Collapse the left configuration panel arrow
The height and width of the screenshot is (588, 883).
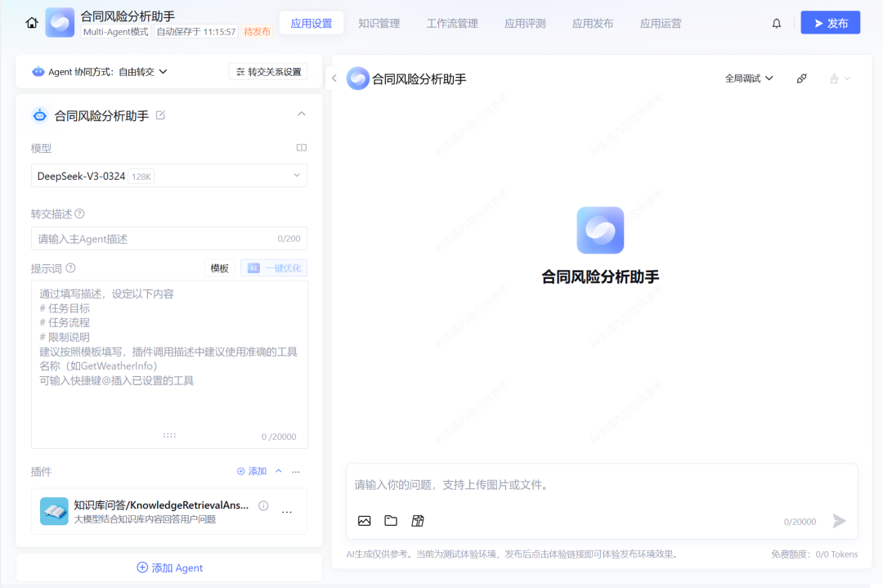[334, 79]
